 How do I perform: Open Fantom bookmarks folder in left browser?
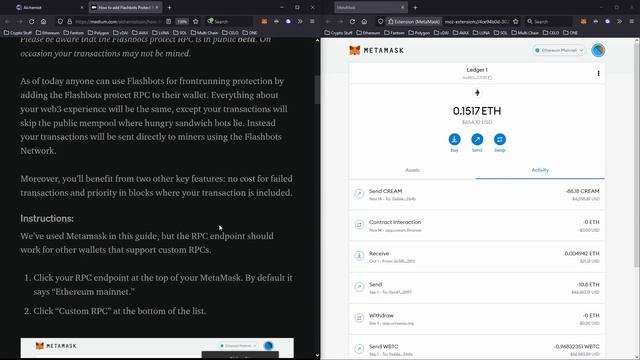73,33
